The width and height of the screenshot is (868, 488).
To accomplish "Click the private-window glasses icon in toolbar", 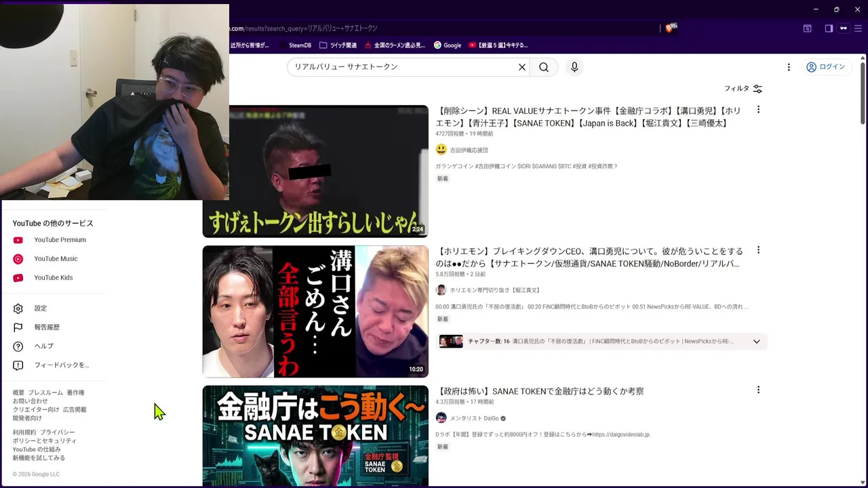I will [x=844, y=28].
